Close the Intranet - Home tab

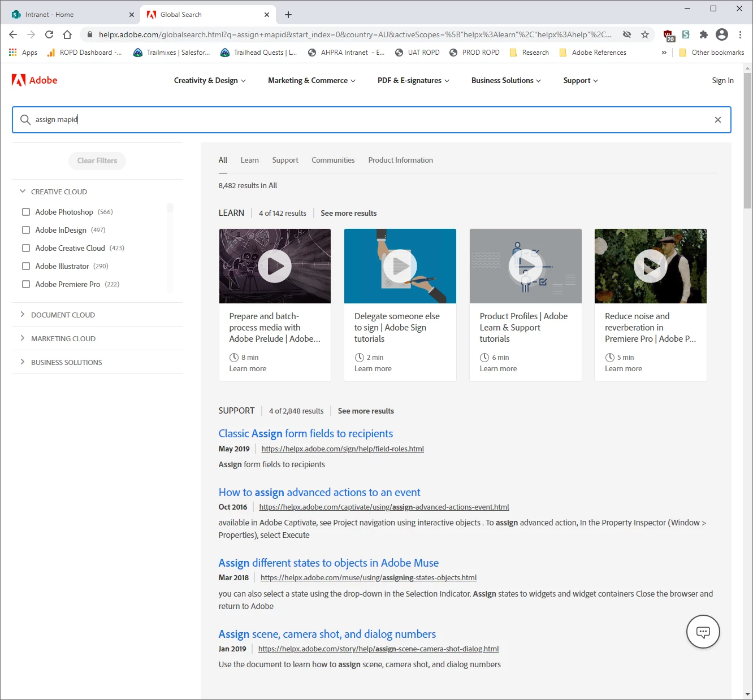coord(132,15)
